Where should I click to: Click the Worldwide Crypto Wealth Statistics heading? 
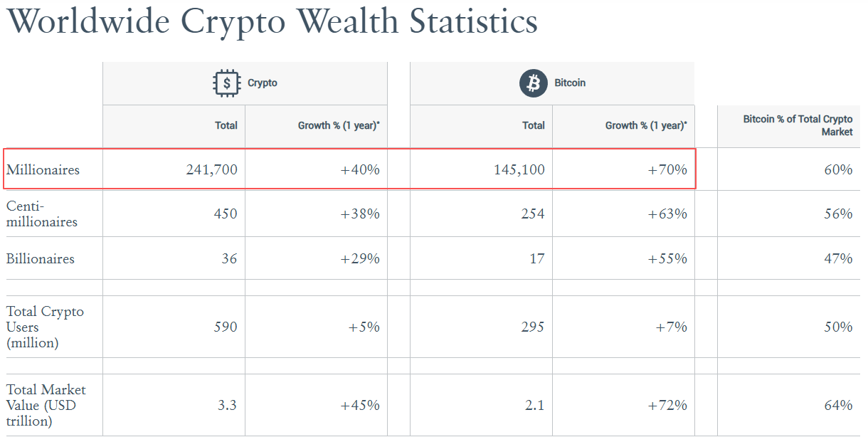[x=272, y=21]
